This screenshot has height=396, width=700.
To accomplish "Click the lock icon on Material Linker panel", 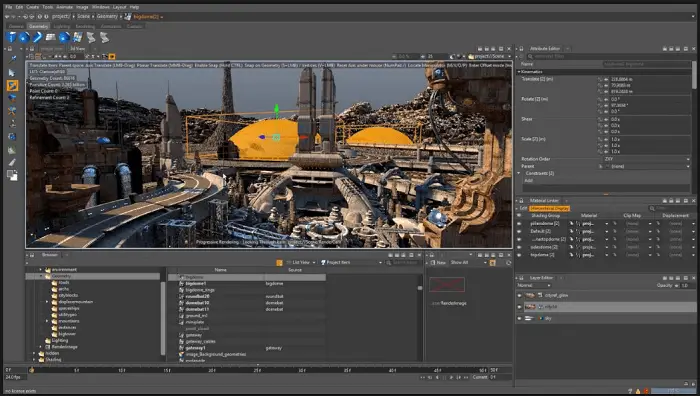I will pos(521,201).
